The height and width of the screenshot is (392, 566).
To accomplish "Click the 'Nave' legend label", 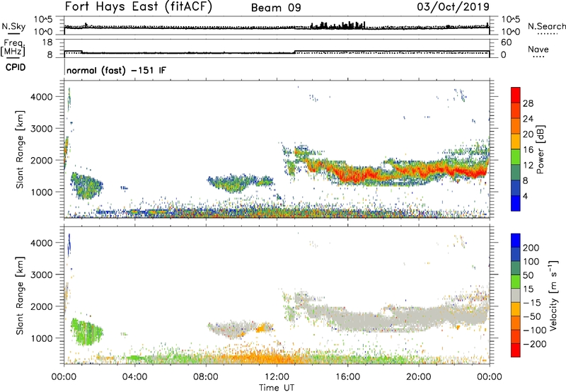I will pyautogui.click(x=538, y=49).
